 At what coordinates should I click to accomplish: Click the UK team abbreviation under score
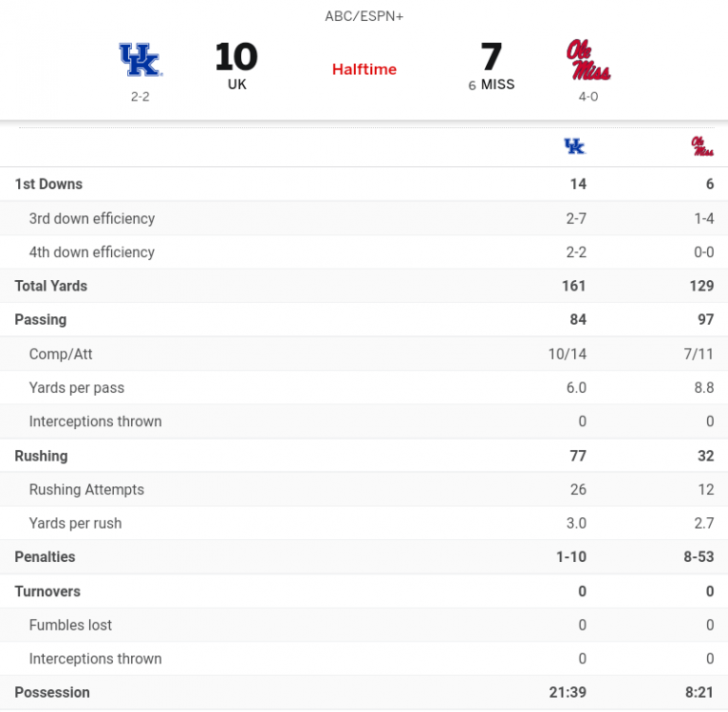click(x=236, y=84)
